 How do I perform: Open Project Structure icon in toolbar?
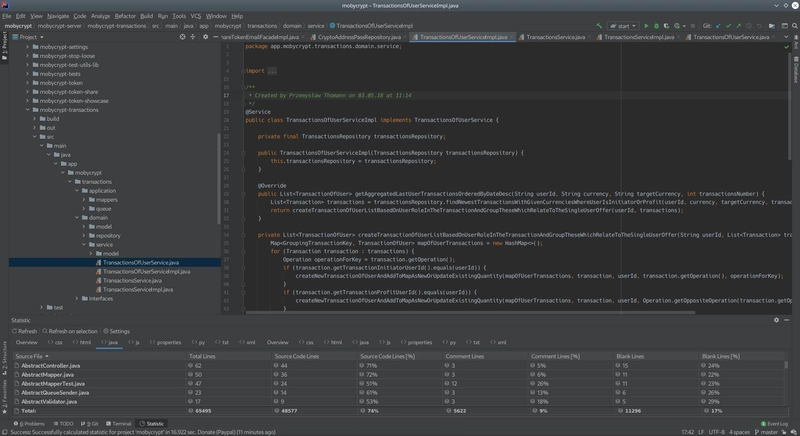[772, 25]
